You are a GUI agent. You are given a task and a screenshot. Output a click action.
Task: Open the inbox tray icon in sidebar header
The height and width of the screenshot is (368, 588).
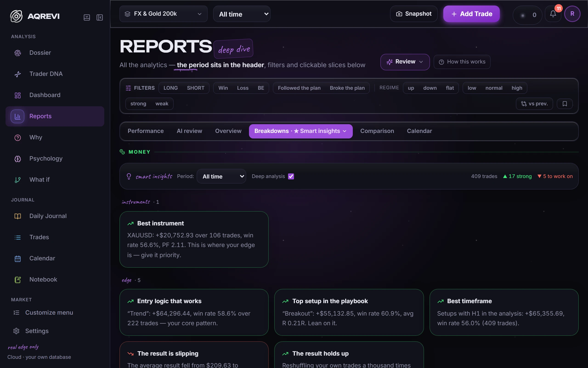[x=87, y=17]
